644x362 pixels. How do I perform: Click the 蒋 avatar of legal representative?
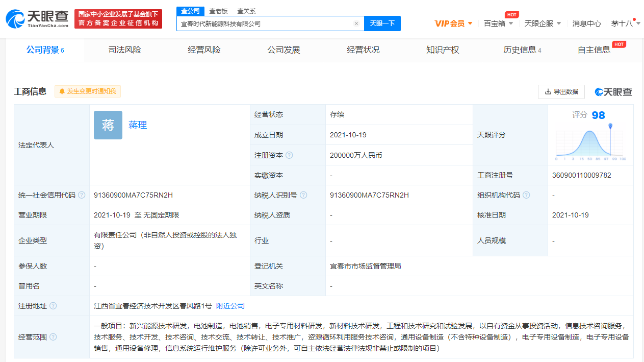click(108, 125)
